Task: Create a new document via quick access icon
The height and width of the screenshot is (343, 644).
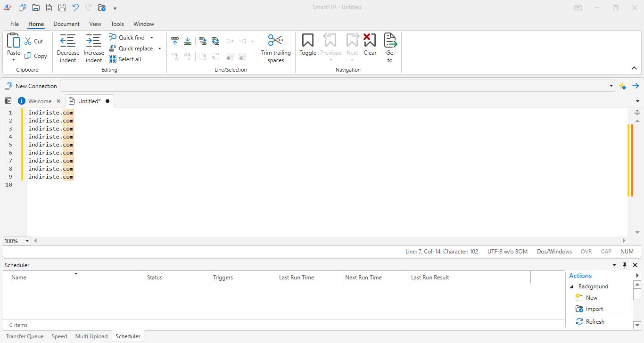Action: point(49,8)
